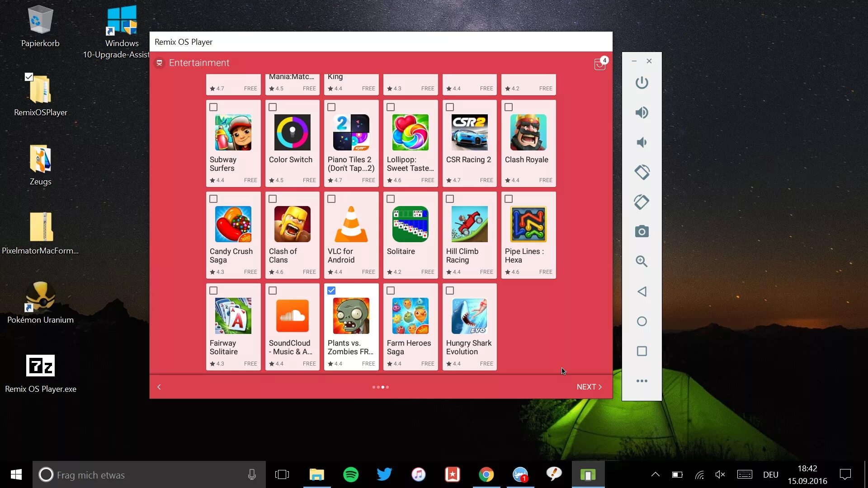Tap the Android home circle button
868x488 pixels.
pyautogui.click(x=642, y=321)
